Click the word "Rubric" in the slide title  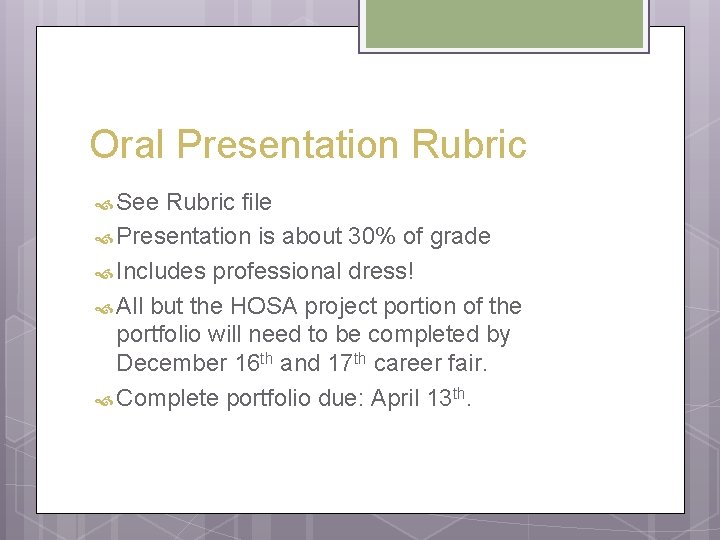click(468, 145)
